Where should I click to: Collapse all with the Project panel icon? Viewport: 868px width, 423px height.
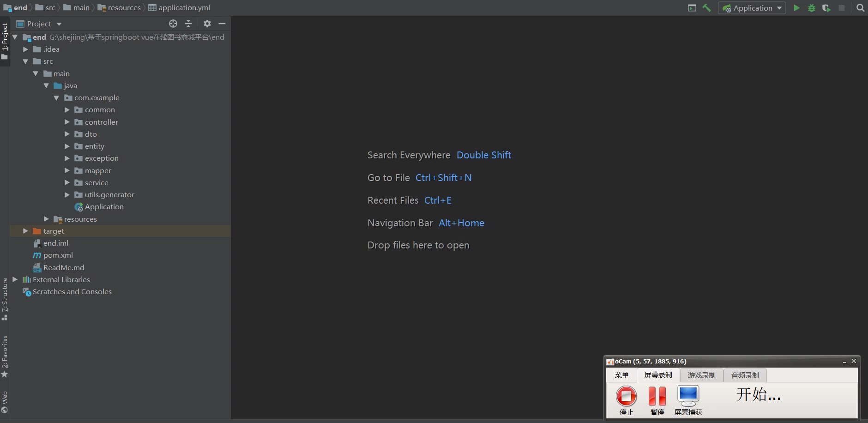click(x=188, y=24)
